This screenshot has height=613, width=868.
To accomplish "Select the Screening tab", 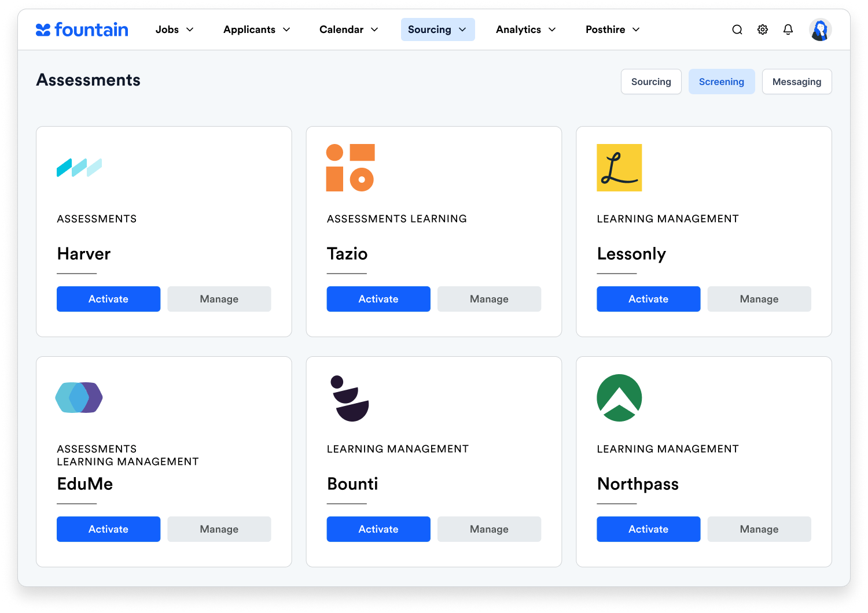I will click(x=721, y=82).
